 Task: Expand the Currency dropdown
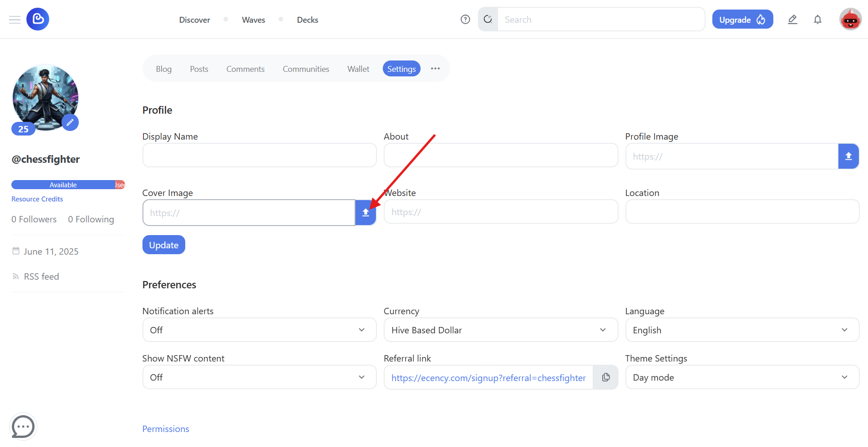point(501,330)
